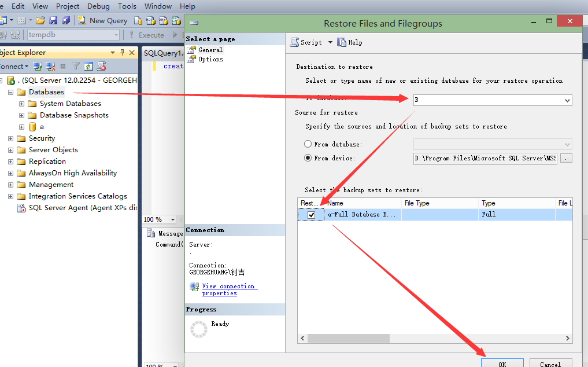This screenshot has height=367, width=588.
Task: Select the From device radio button
Action: (x=308, y=158)
